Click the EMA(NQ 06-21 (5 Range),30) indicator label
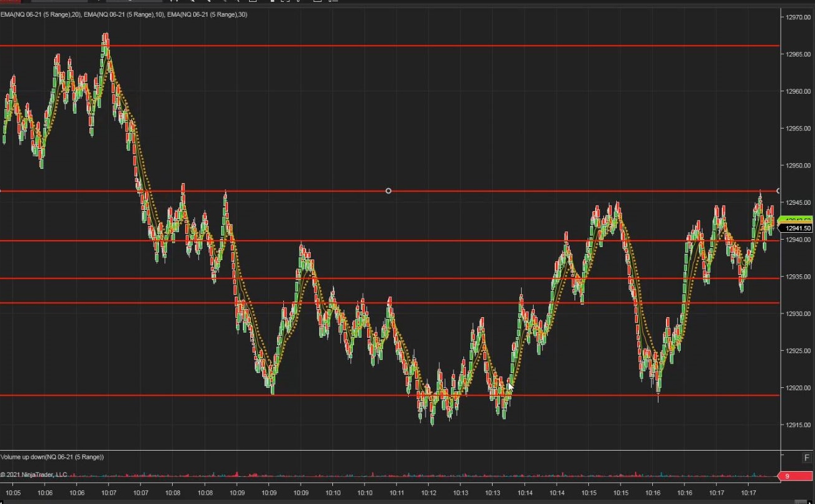 (207, 14)
